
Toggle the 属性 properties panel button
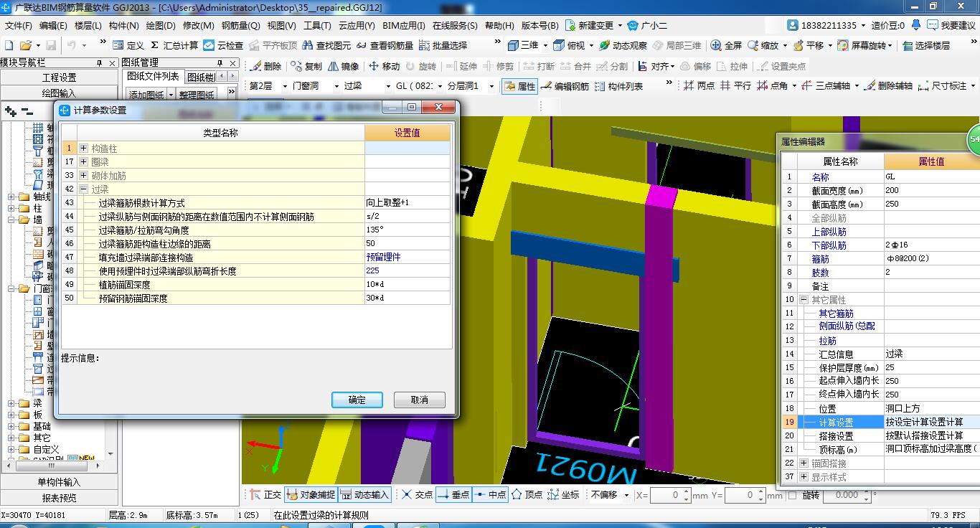click(519, 86)
